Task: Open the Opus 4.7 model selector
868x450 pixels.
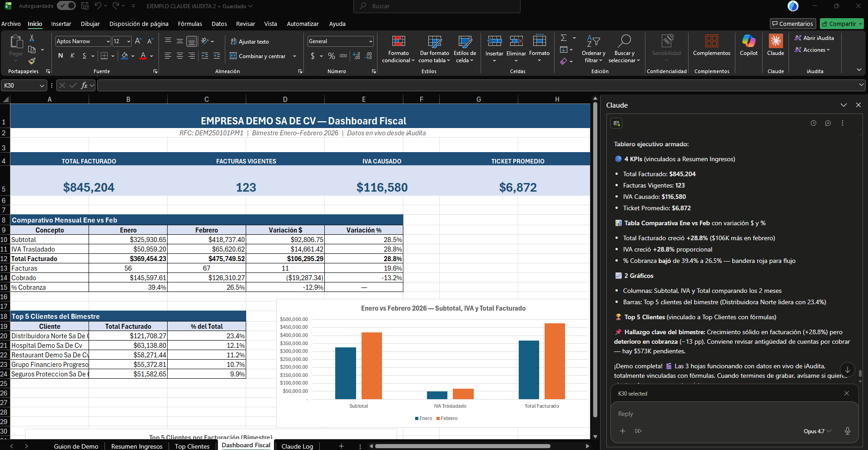Action: (x=817, y=431)
